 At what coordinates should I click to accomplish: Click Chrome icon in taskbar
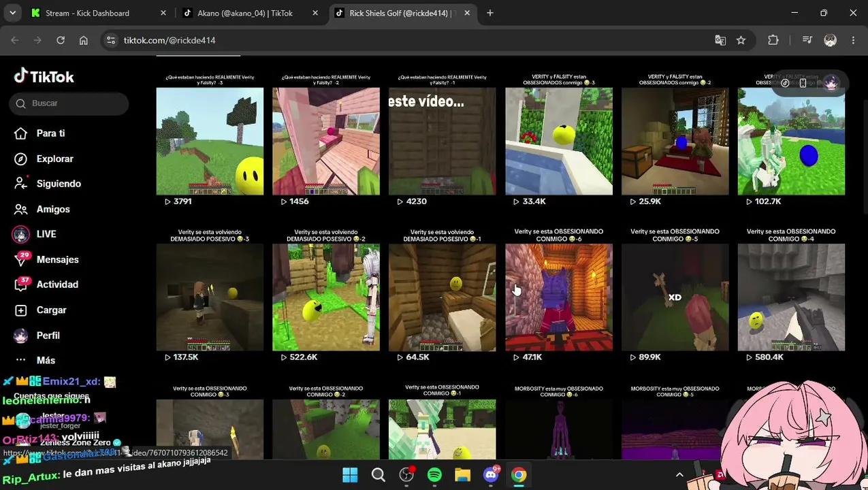519,475
